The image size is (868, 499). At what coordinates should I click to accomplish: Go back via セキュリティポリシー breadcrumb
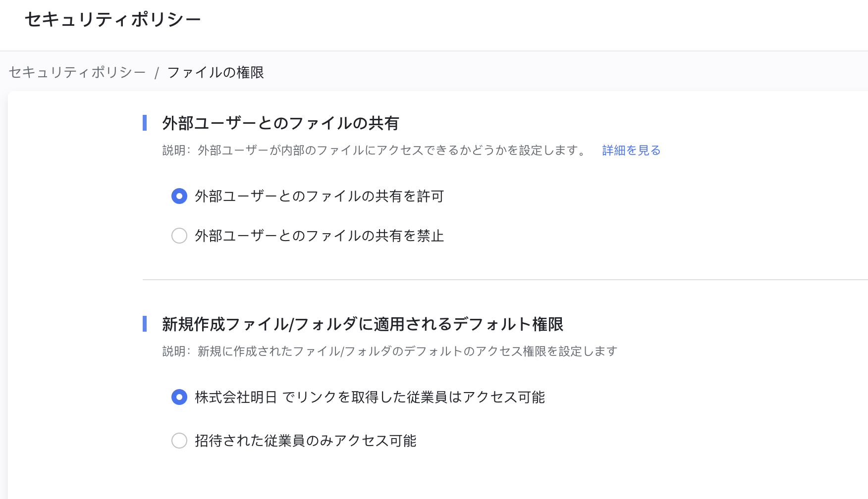77,73
